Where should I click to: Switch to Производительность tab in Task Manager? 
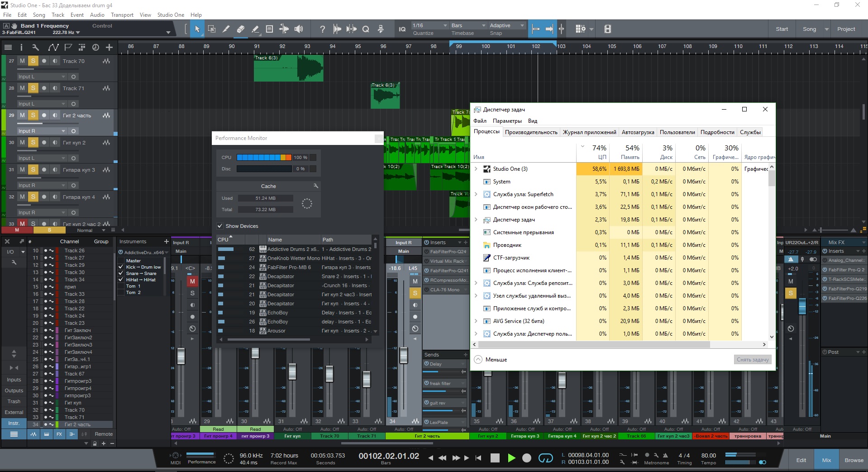pyautogui.click(x=531, y=132)
